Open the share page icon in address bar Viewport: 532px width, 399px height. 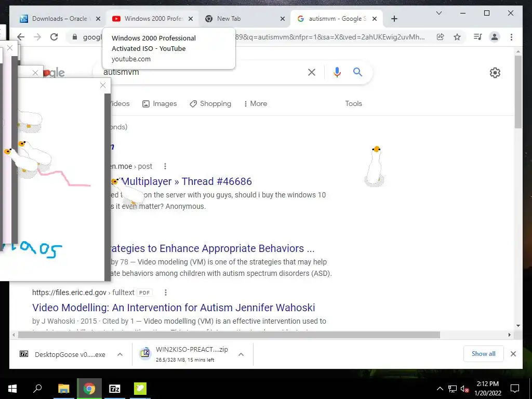coord(441,37)
